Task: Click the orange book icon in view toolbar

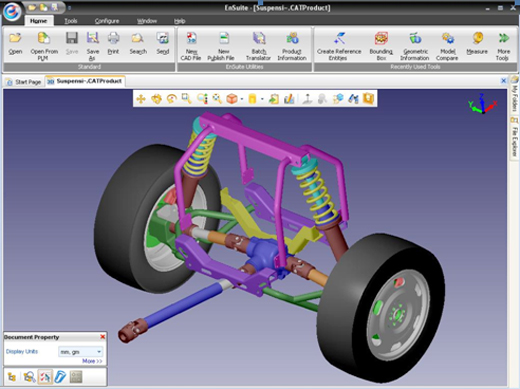Action: pos(368,99)
